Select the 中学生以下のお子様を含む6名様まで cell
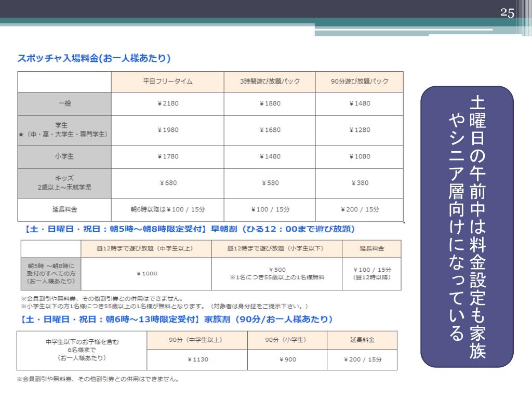Viewport: 532px width, 399px height. point(82,351)
